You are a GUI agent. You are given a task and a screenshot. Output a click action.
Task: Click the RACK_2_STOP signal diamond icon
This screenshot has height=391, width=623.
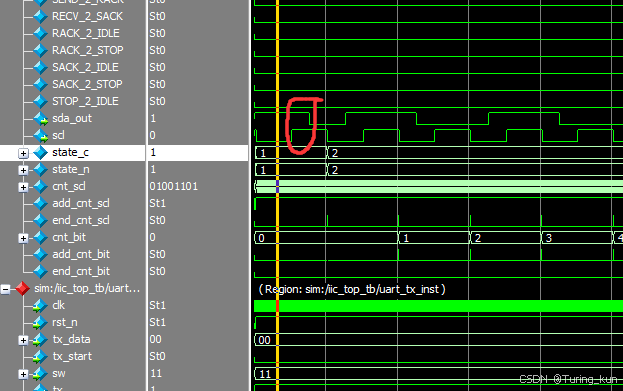click(x=40, y=50)
